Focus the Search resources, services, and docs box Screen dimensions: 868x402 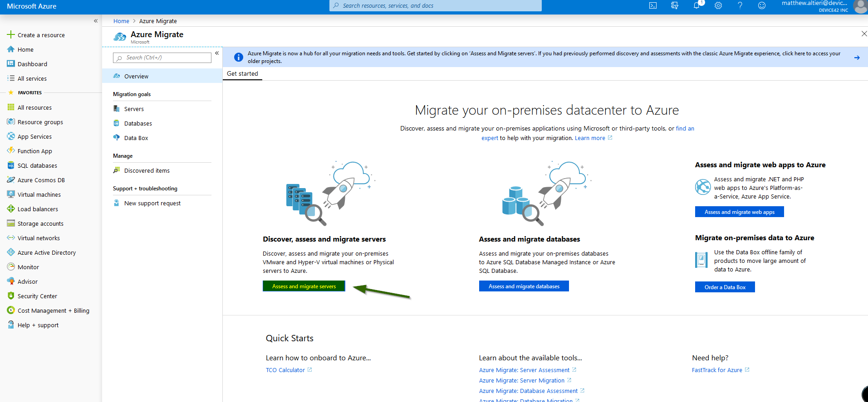436,5
